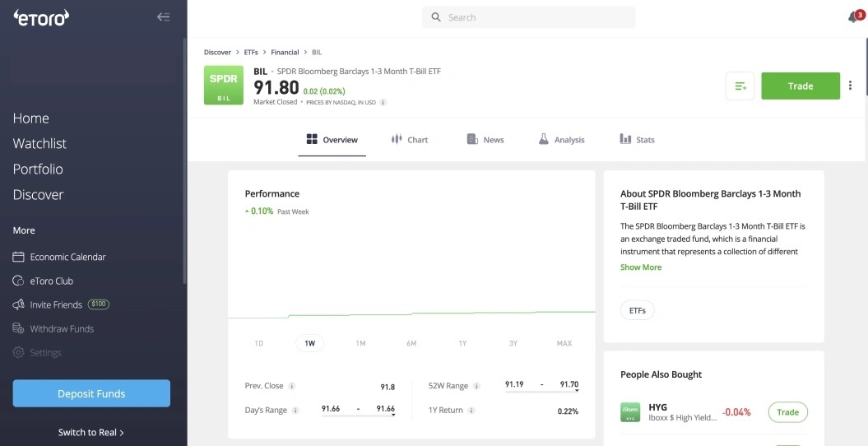This screenshot has height=446, width=868.
Task: Click the SPDR BIL logo thumbnail
Action: coord(224,86)
